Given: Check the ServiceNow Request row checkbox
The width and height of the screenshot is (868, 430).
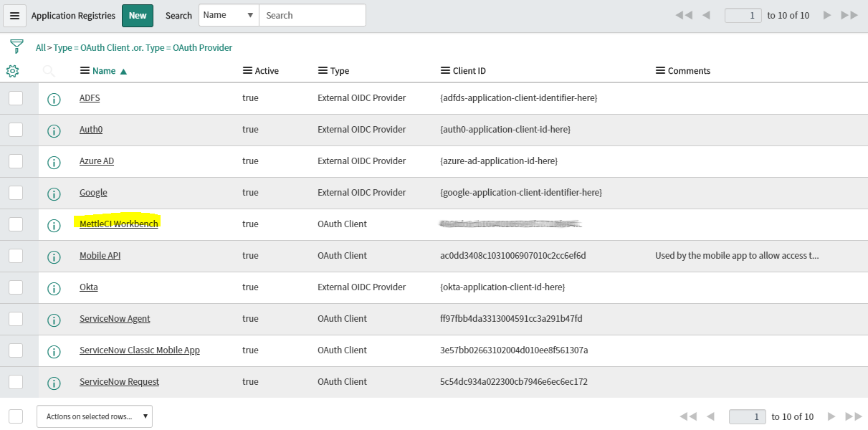Looking at the screenshot, I should [16, 382].
